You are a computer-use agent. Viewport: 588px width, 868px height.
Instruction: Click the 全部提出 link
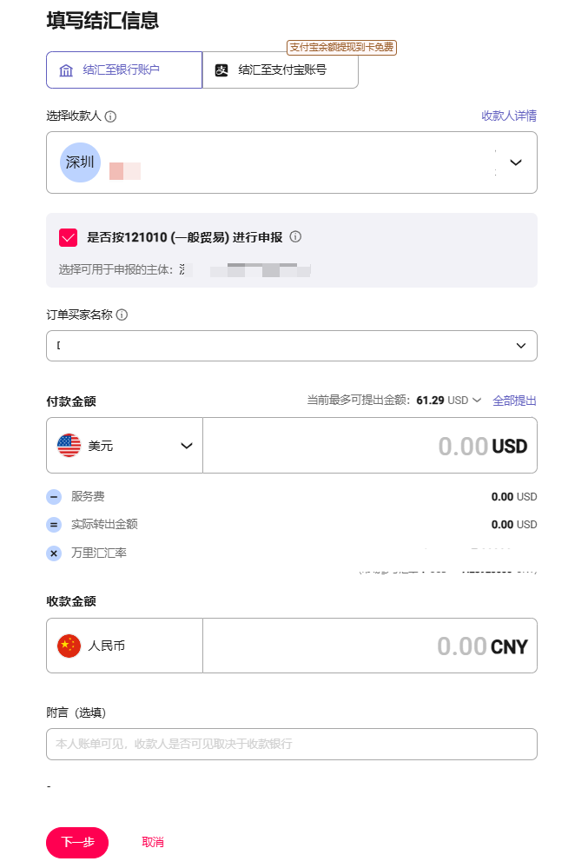[x=515, y=400]
